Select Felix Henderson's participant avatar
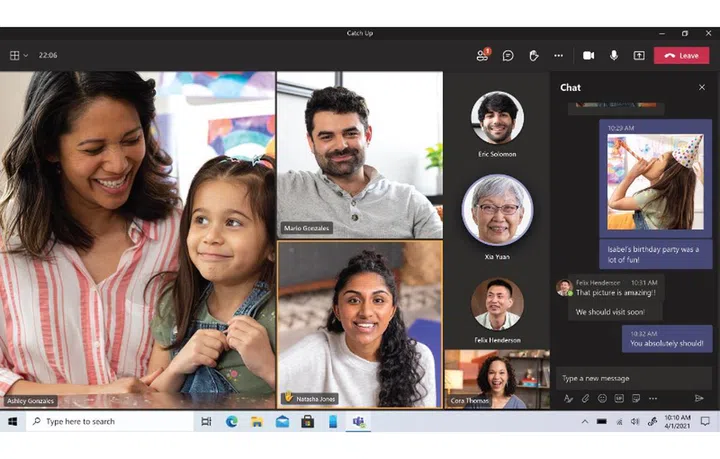This screenshot has width=720, height=459. [x=497, y=304]
